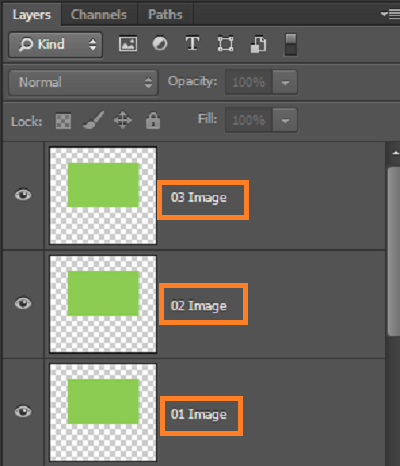Lock transparent pixels checkerboard icon

(x=63, y=121)
